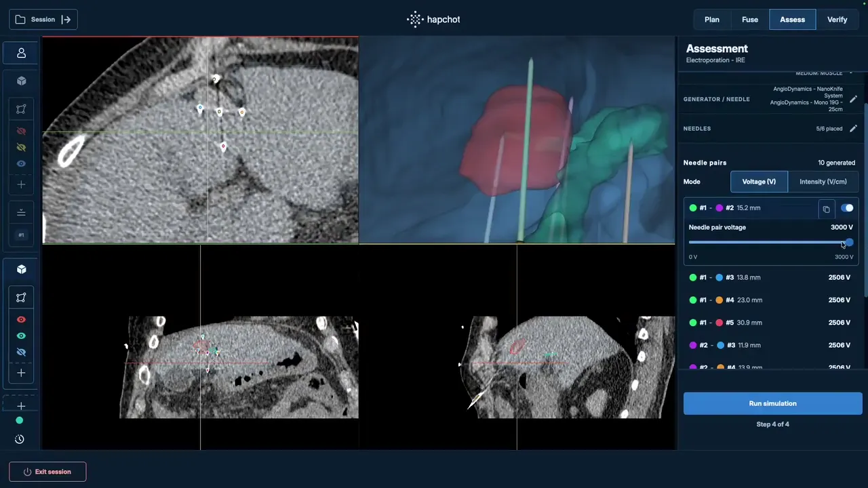Click the polygon icon under the dimmed cube
Screen dimensions: 868x488
coord(21,109)
